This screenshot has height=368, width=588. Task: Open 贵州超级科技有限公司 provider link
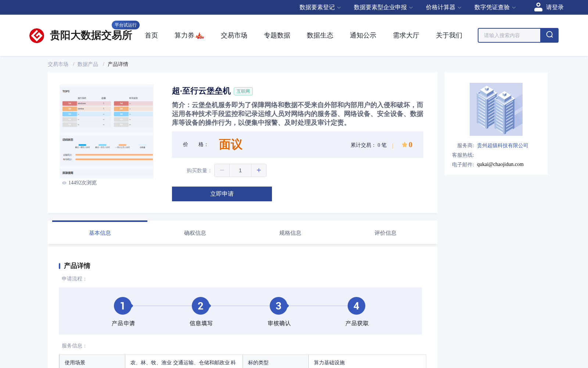pos(502,145)
